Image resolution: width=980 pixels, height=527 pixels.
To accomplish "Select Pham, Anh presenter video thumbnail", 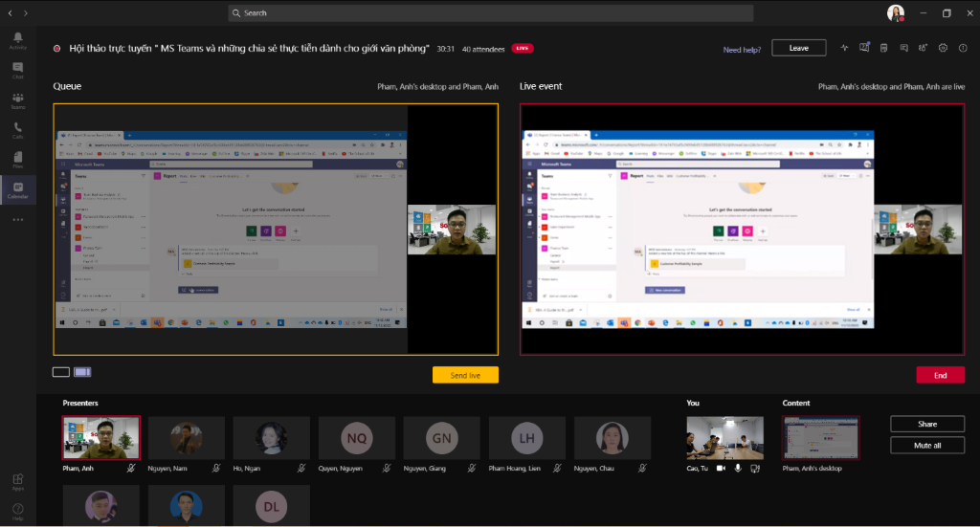I will click(x=101, y=438).
